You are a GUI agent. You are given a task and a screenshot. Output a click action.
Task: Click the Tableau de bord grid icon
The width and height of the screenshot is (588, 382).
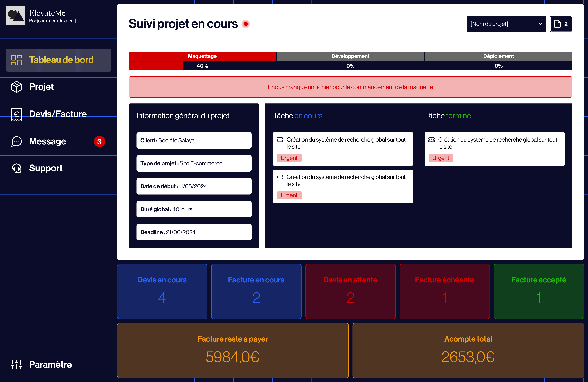pyautogui.click(x=17, y=60)
